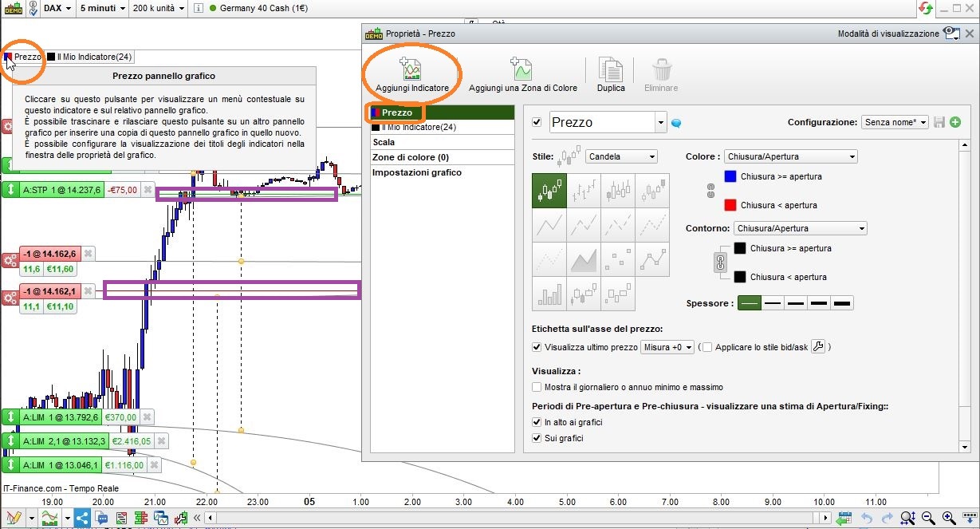
Task: Toggle the In alto ai grafici checkbox
Action: tap(537, 422)
